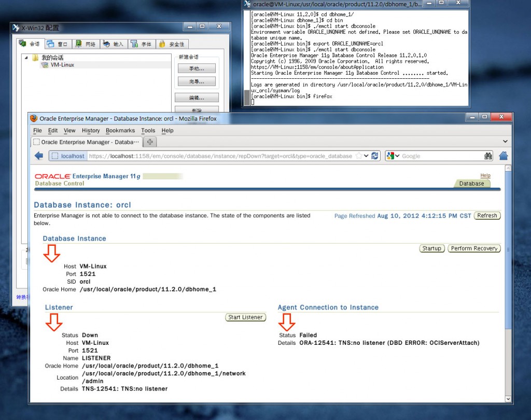Go back with Firefox back arrow
The height and width of the screenshot is (420, 531).
click(x=39, y=156)
